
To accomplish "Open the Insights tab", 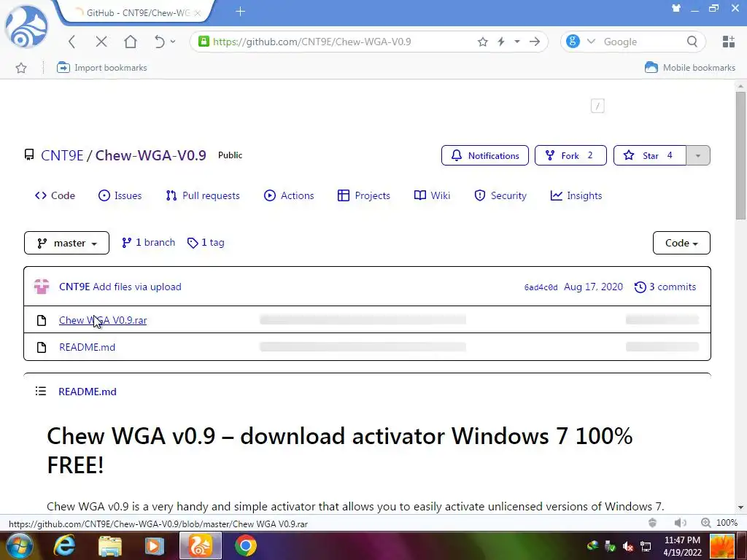I will tap(576, 195).
